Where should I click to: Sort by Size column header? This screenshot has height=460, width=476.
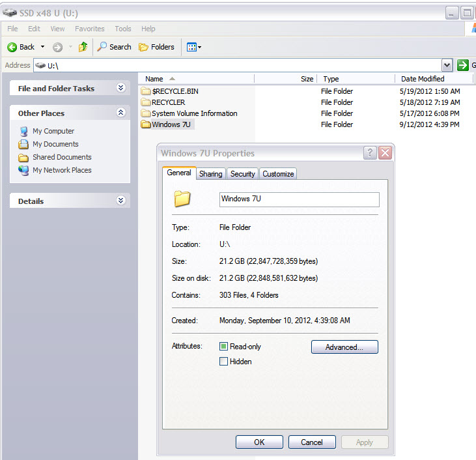[x=286, y=79]
